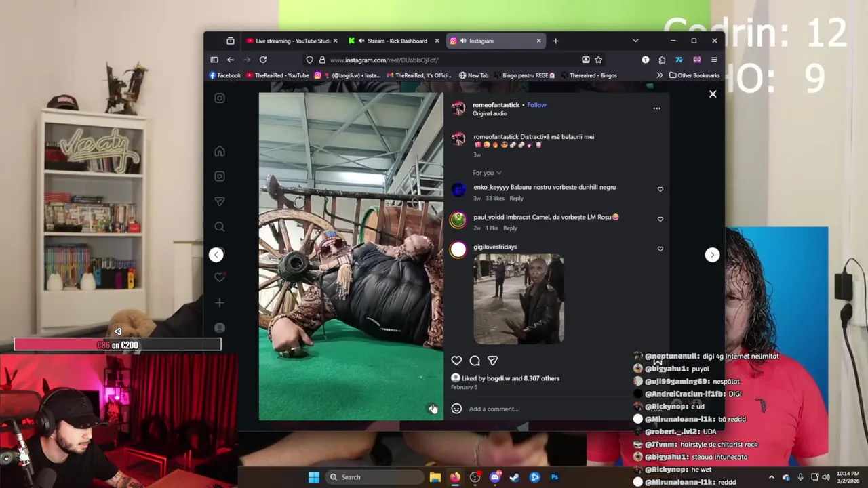Open Discord from taskbar
The height and width of the screenshot is (488, 868).
click(x=495, y=477)
